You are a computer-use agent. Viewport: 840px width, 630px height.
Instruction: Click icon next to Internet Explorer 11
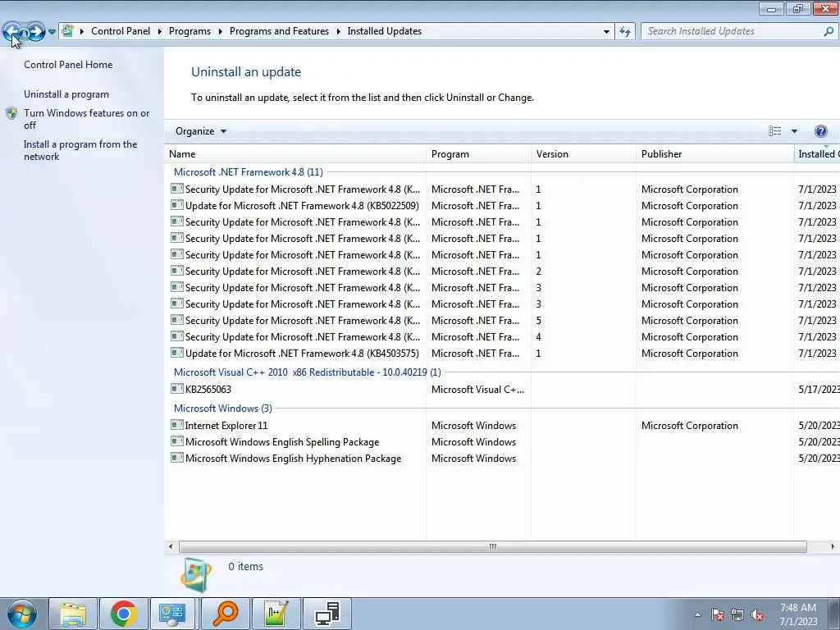point(177,426)
